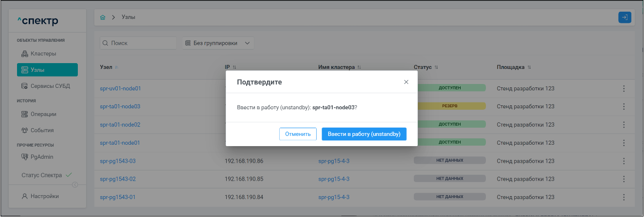Image resolution: width=644 pixels, height=217 pixels.
Task: Open actions menu for spr-pg1543-01 row
Action: (x=624, y=197)
